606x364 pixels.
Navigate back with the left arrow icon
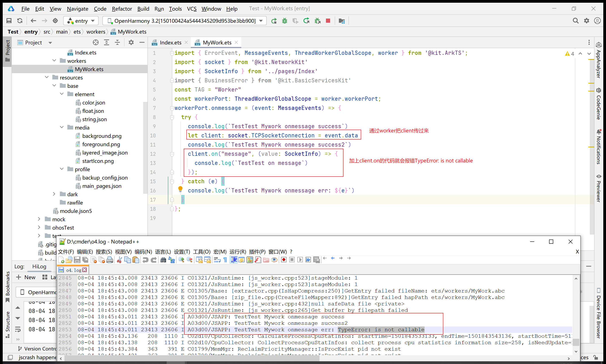[33, 21]
